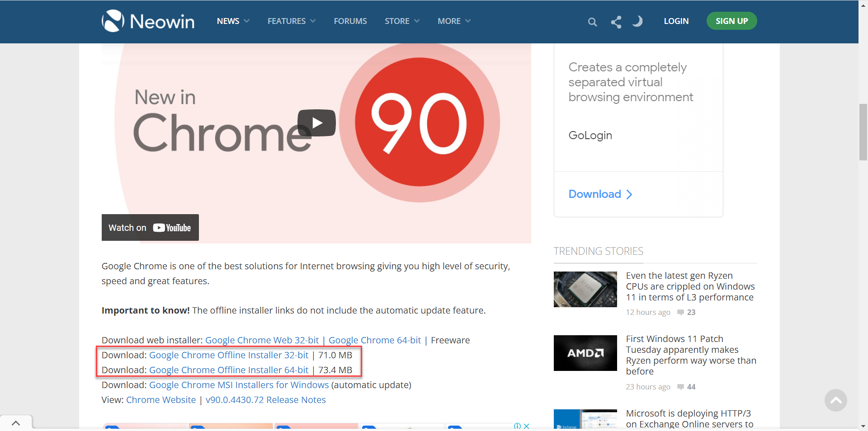Open the search magnifier icon
This screenshot has width=868, height=431.
click(x=592, y=22)
